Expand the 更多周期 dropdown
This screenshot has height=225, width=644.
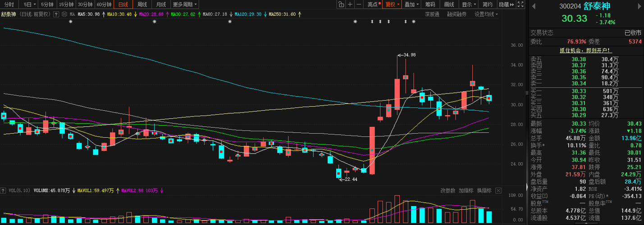click(185, 4)
